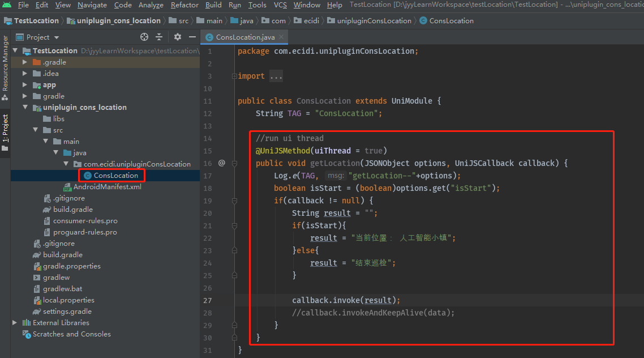The height and width of the screenshot is (358, 644).
Task: Expand the .gradle folder
Action: [x=25, y=62]
